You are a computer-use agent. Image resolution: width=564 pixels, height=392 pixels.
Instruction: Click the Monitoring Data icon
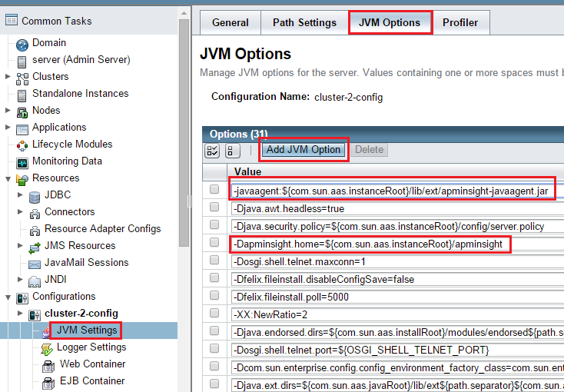click(22, 161)
